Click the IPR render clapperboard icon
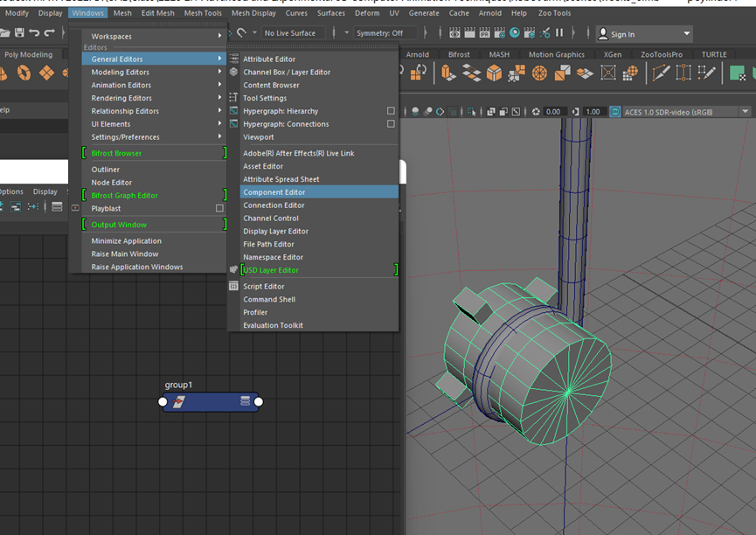The height and width of the screenshot is (535, 756). pos(484,33)
